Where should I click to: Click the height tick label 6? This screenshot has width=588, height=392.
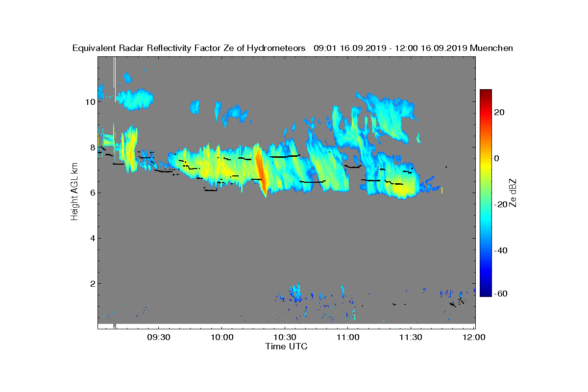coord(92,193)
